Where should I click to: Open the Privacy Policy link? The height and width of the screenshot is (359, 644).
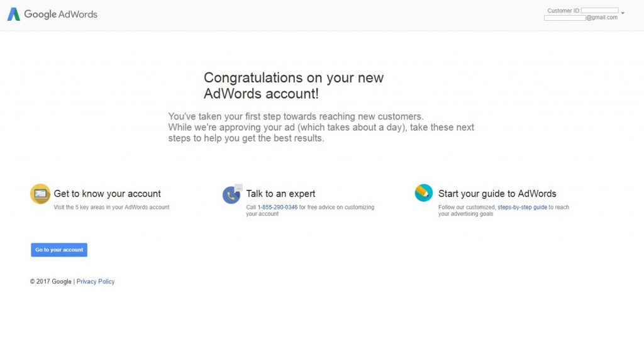point(96,282)
